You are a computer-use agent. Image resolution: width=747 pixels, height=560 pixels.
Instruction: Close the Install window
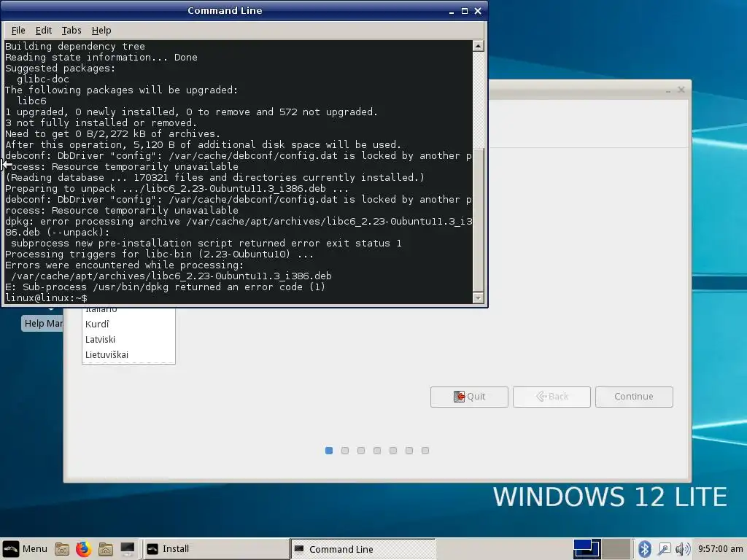pos(681,90)
